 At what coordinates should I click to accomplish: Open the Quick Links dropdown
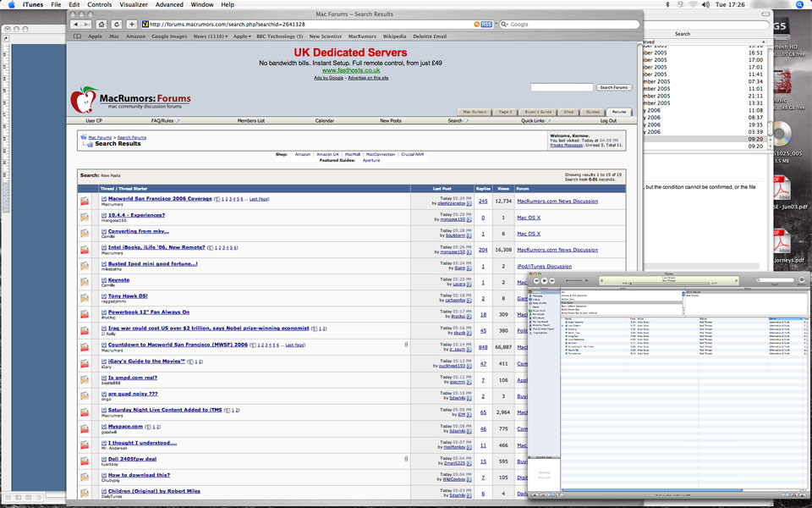point(535,121)
